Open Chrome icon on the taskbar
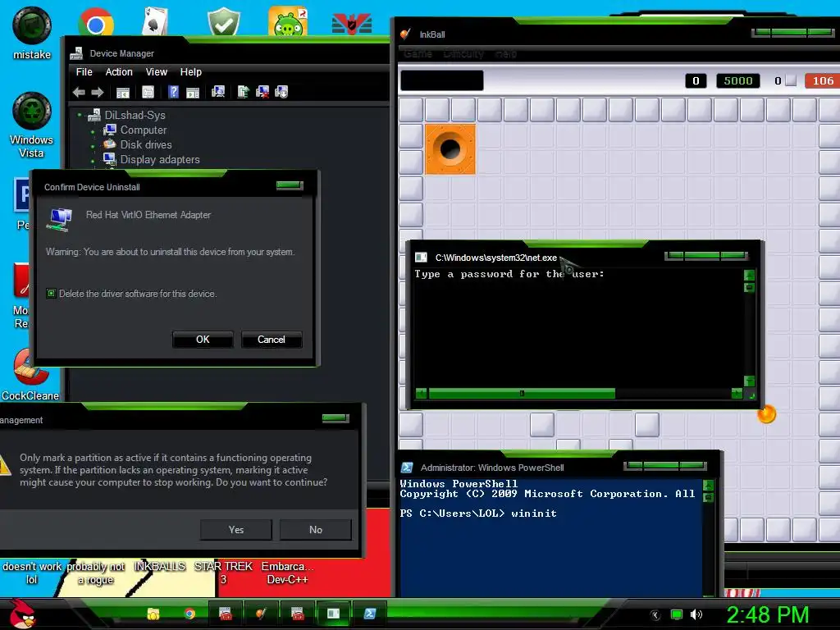The height and width of the screenshot is (630, 840). coord(189,614)
